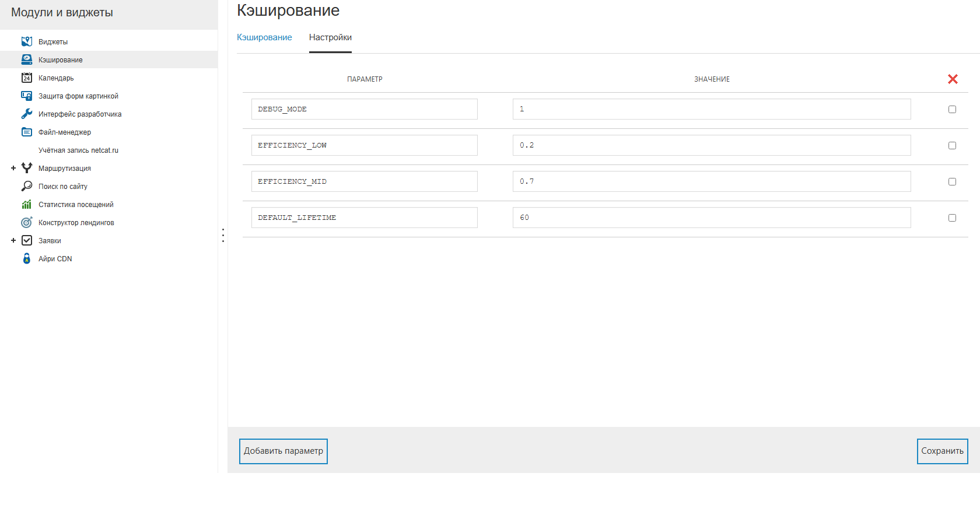This screenshot has width=980, height=508.
Task: Open the Календарь calendar icon
Action: 27,78
